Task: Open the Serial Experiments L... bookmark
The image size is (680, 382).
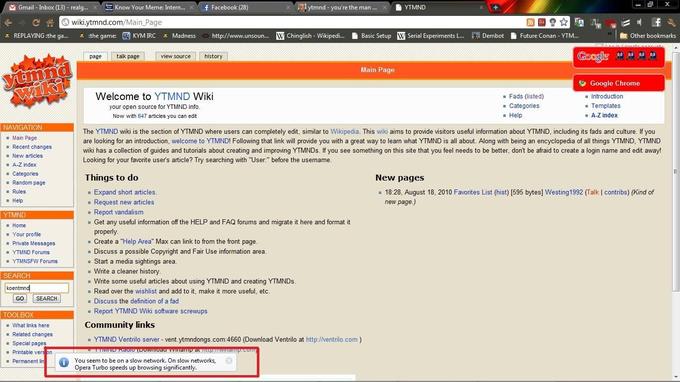Action: click(431, 36)
